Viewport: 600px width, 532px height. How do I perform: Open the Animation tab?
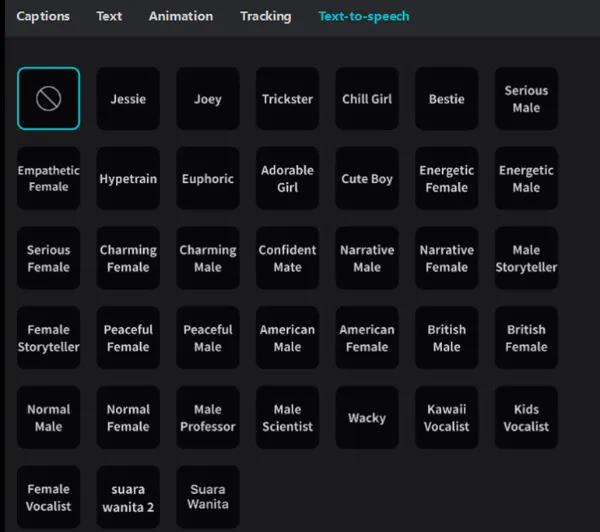[x=181, y=16]
